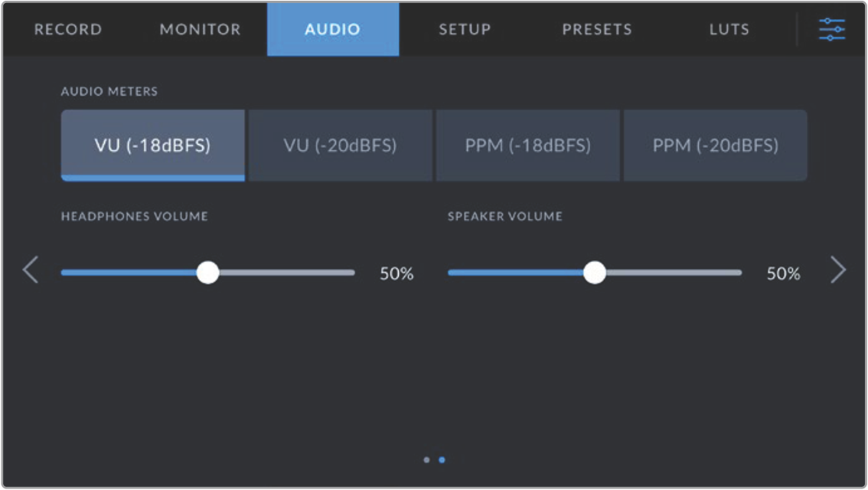The height and width of the screenshot is (490, 868).
Task: Click the headphones volume slider track's right end
Action: point(351,273)
